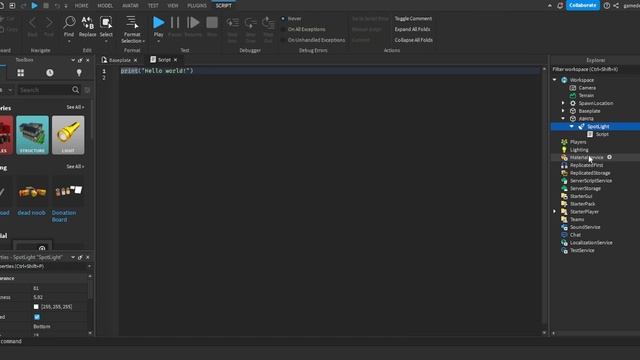Click See All beside categories
Image resolution: width=640 pixels, height=360 pixels.
75,107
